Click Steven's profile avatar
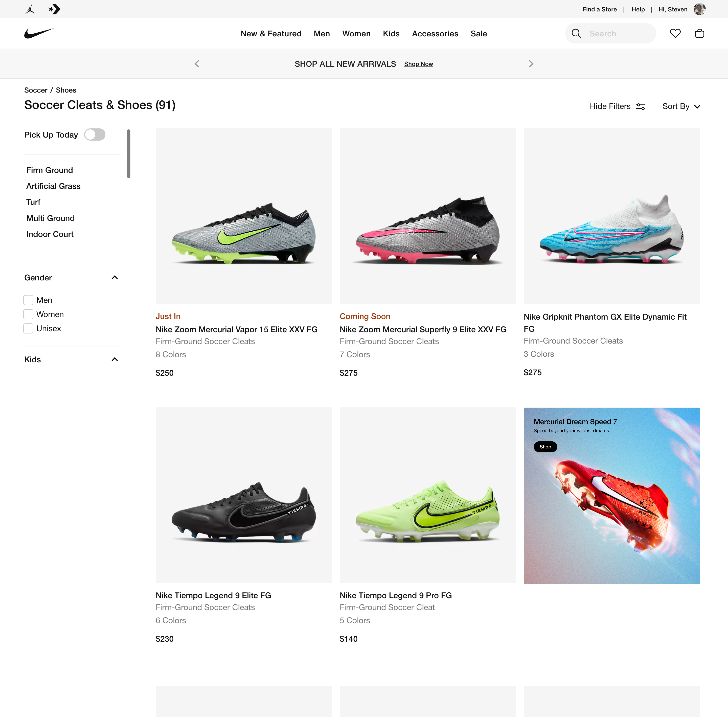This screenshot has height=717, width=728. click(699, 9)
